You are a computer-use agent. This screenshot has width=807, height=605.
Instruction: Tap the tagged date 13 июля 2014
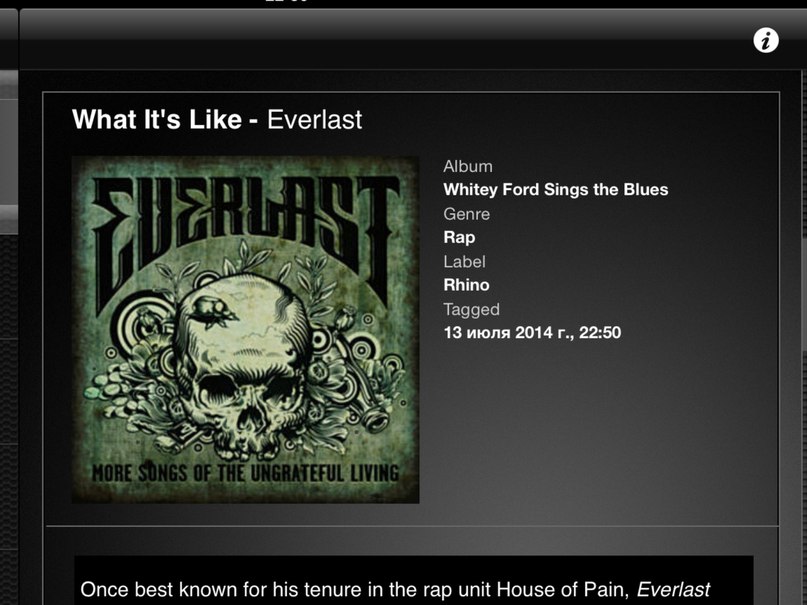click(532, 332)
